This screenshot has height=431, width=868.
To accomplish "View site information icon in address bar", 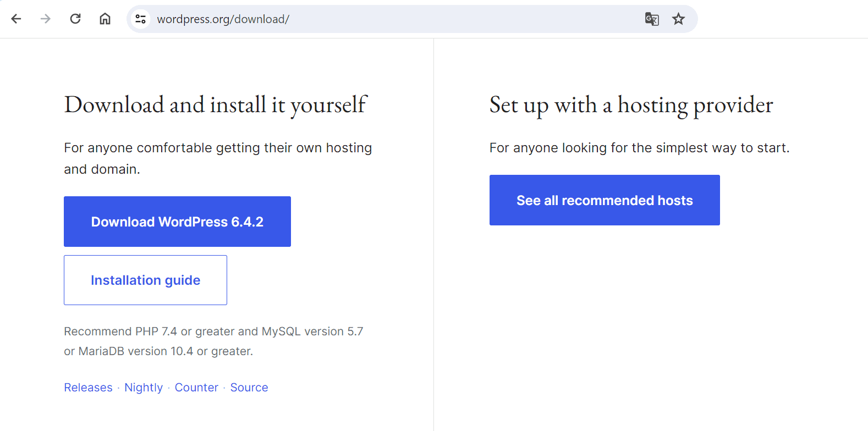I will pyautogui.click(x=141, y=19).
